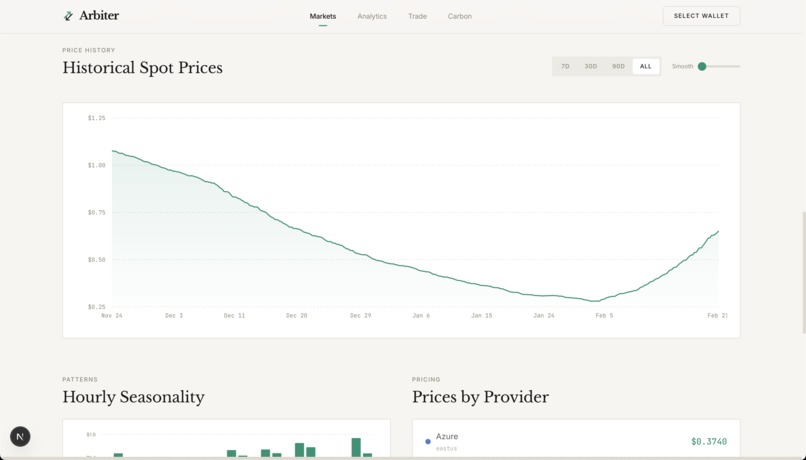Click the Prices by Provider heading
The image size is (806, 460).
point(480,397)
